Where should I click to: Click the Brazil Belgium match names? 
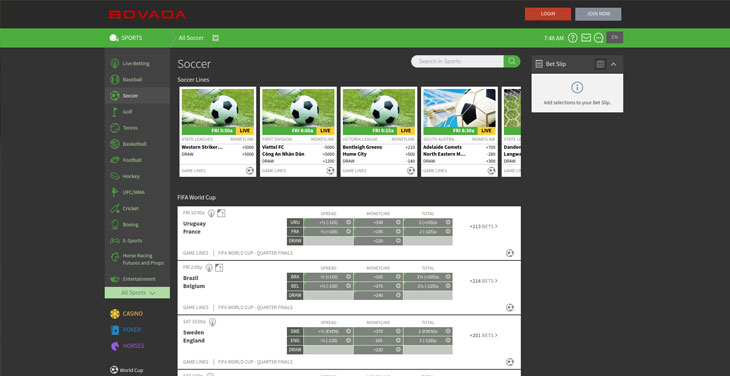click(194, 282)
